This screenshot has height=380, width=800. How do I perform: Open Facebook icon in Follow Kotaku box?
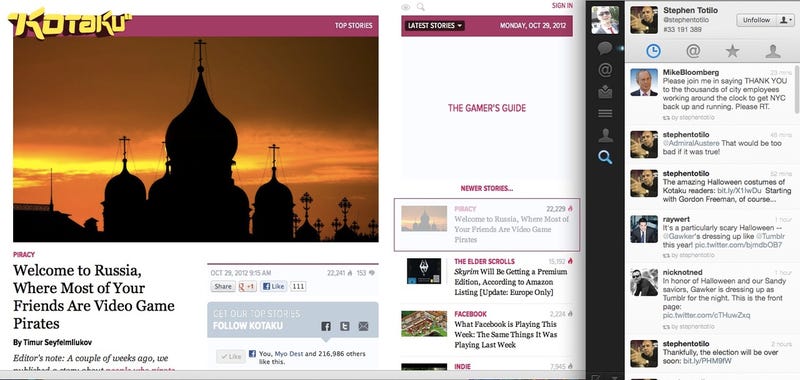326,326
